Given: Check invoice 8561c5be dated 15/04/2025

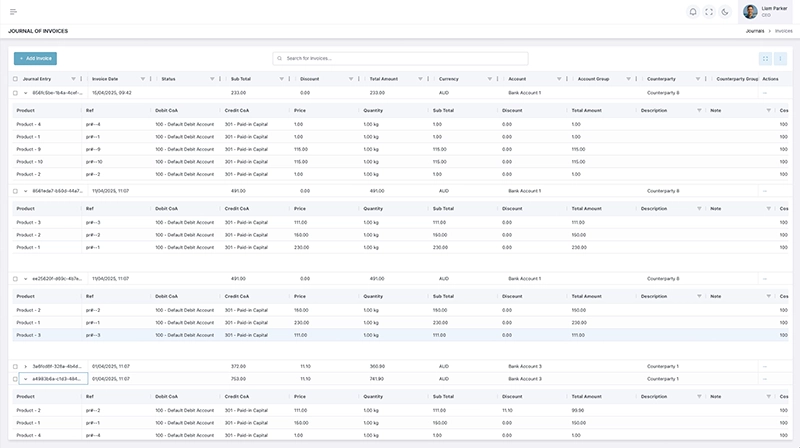Looking at the screenshot, I should pyautogui.click(x=15, y=93).
